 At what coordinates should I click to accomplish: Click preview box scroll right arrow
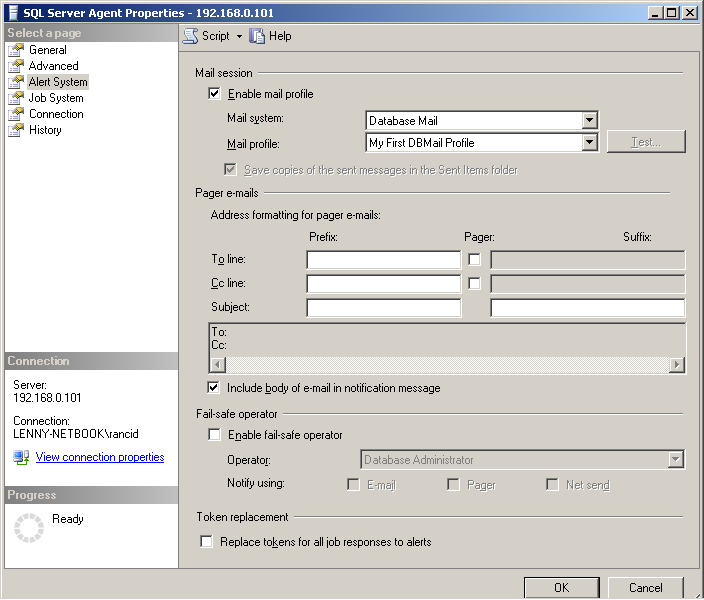click(676, 364)
